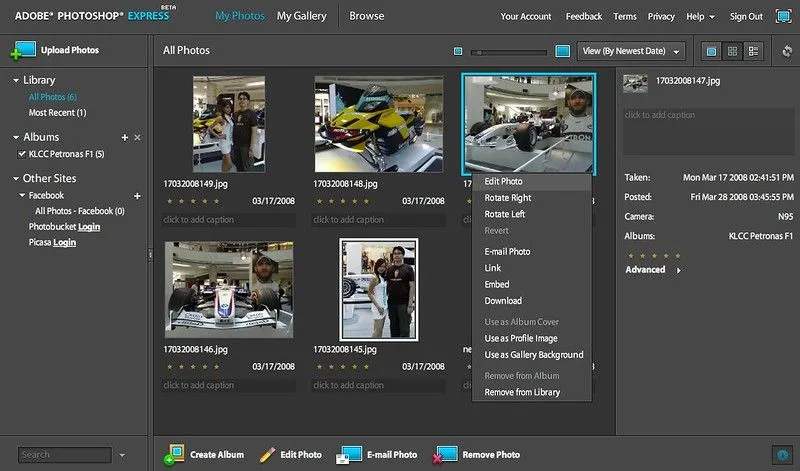800x471 pixels.
Task: Click the Remove Photo icon
Action: pyautogui.click(x=444, y=454)
